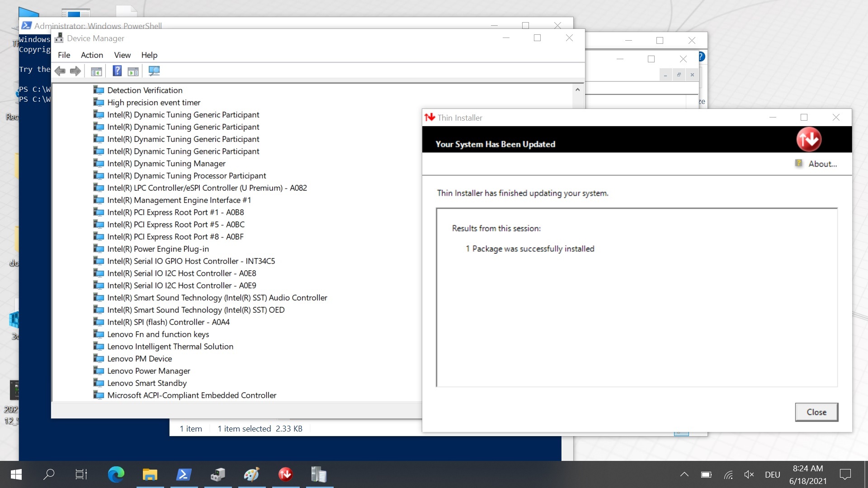This screenshot has height=488, width=868.
Task: Open Thin Installer from the taskbar
Action: (x=285, y=474)
